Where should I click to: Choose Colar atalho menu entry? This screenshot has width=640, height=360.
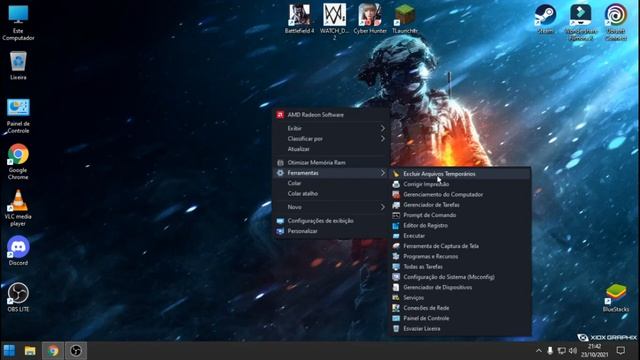(331, 193)
